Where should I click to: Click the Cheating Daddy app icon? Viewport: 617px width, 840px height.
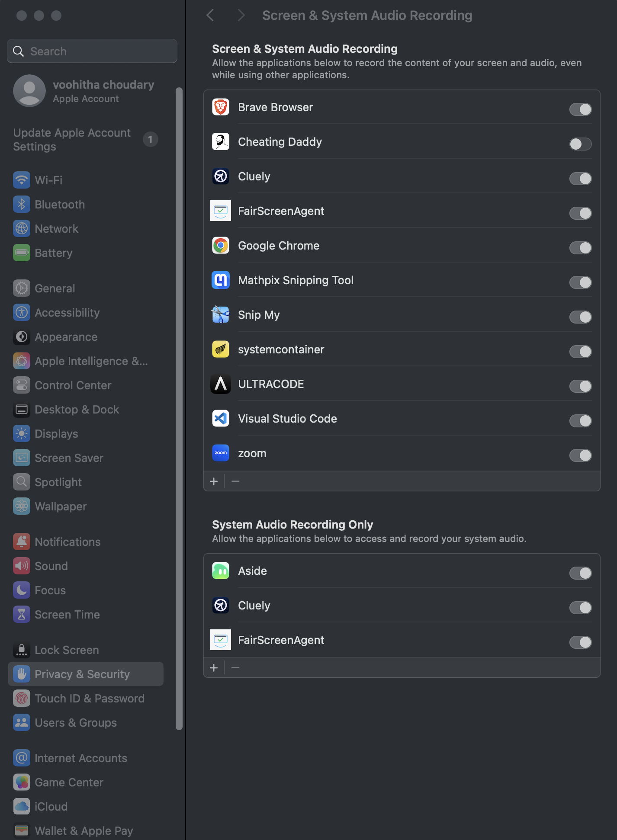point(221,142)
